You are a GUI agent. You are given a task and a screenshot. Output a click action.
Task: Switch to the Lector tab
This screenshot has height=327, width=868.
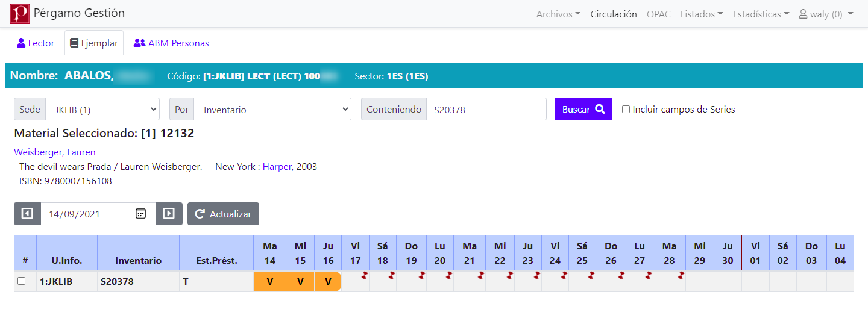[36, 43]
